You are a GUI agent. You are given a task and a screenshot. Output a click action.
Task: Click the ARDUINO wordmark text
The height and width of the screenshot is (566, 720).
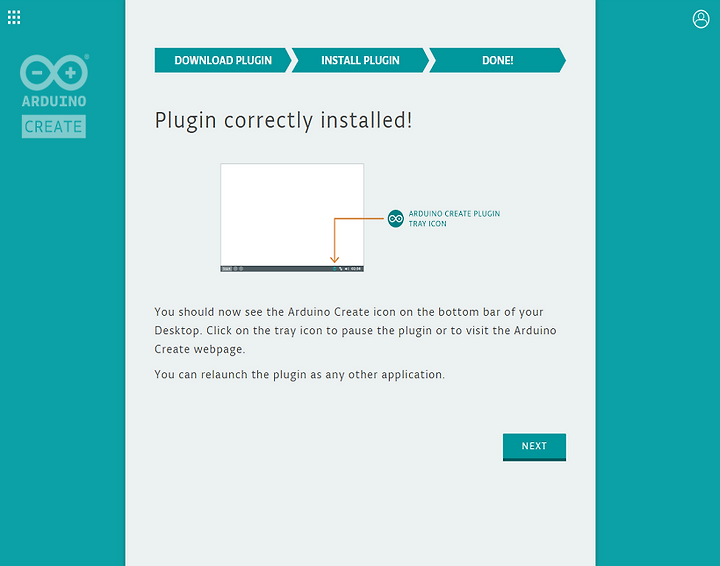tap(54, 101)
